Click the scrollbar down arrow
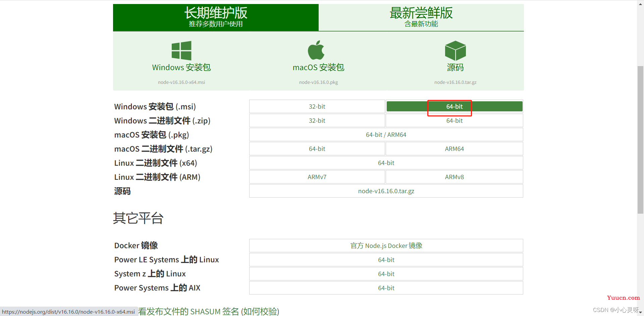This screenshot has height=316, width=644. coord(640,313)
